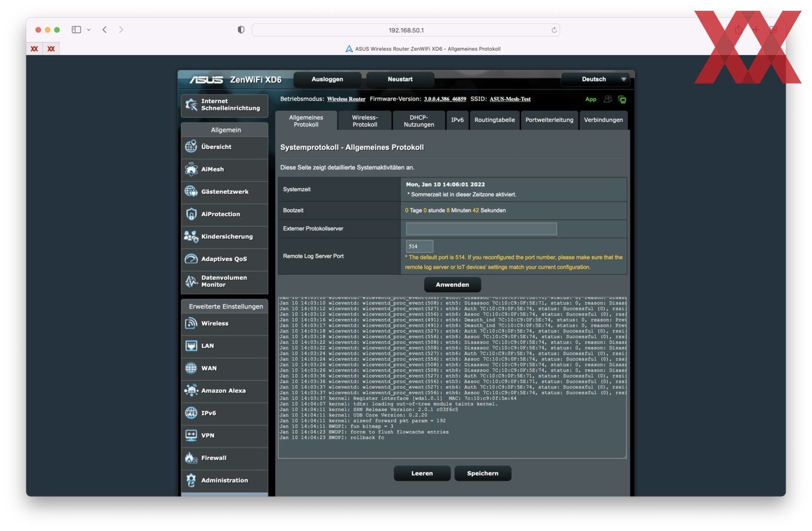The width and height of the screenshot is (812, 531).
Task: Click the Leeren button
Action: pyautogui.click(x=422, y=473)
